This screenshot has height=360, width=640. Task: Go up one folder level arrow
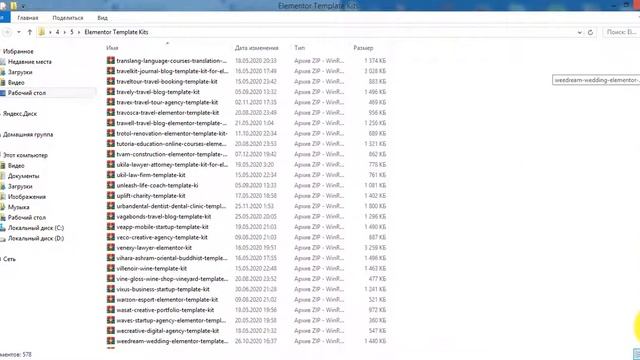coord(29,32)
